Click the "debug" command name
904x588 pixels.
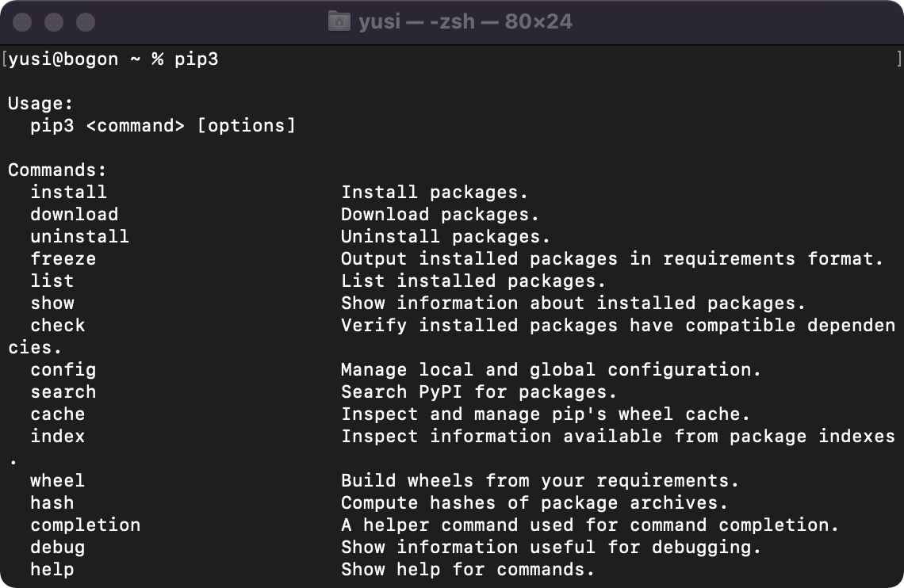pyautogui.click(x=58, y=548)
